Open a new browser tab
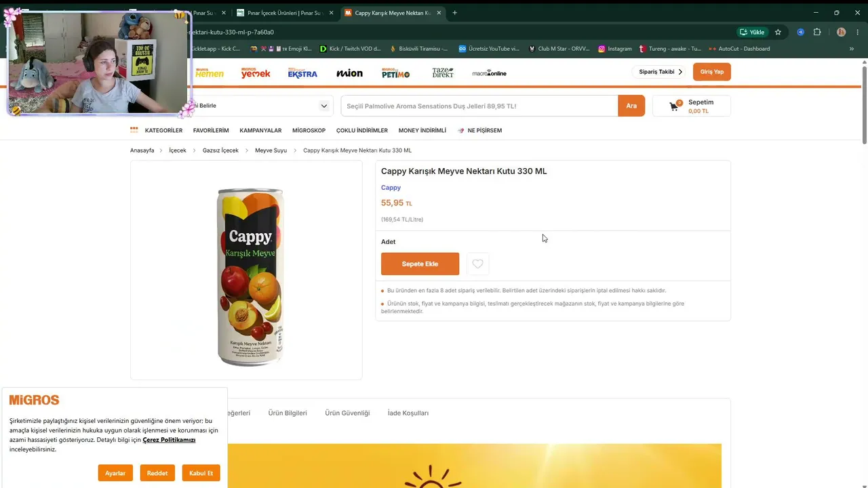The width and height of the screenshot is (868, 488). pos(454,13)
